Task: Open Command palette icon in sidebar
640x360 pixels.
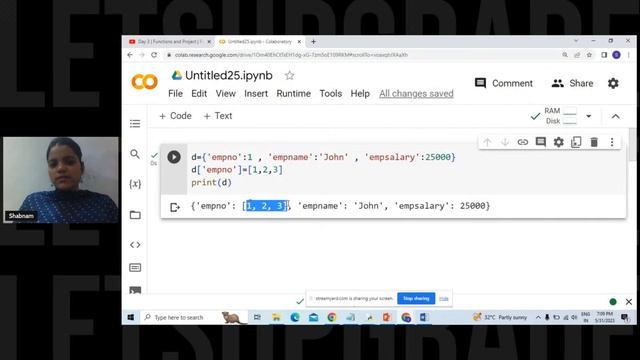Action: 135,268
